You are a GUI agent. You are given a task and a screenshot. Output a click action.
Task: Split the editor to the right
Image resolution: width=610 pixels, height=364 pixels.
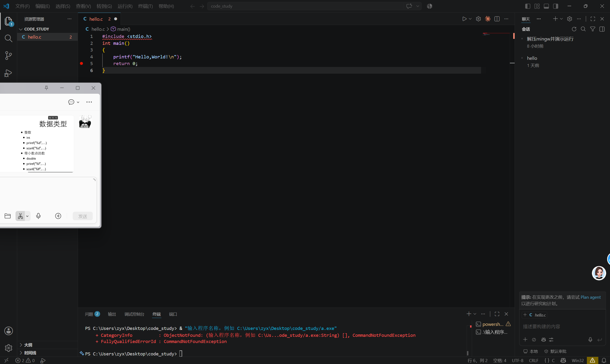pos(497,19)
